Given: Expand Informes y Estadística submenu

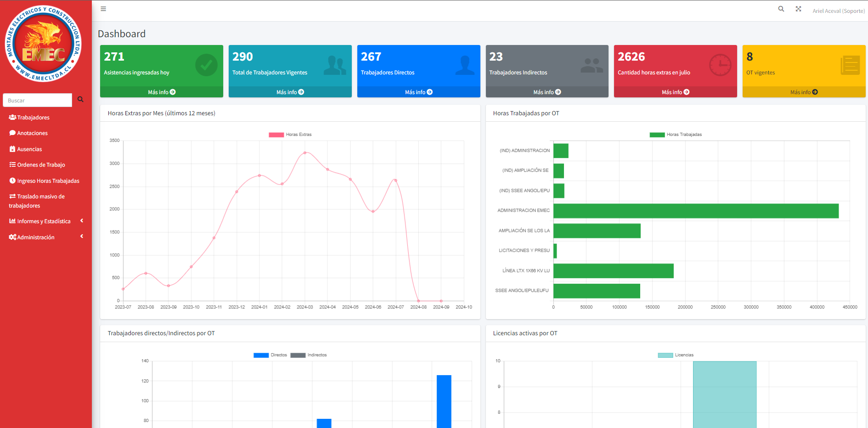Looking at the screenshot, I should click(44, 221).
